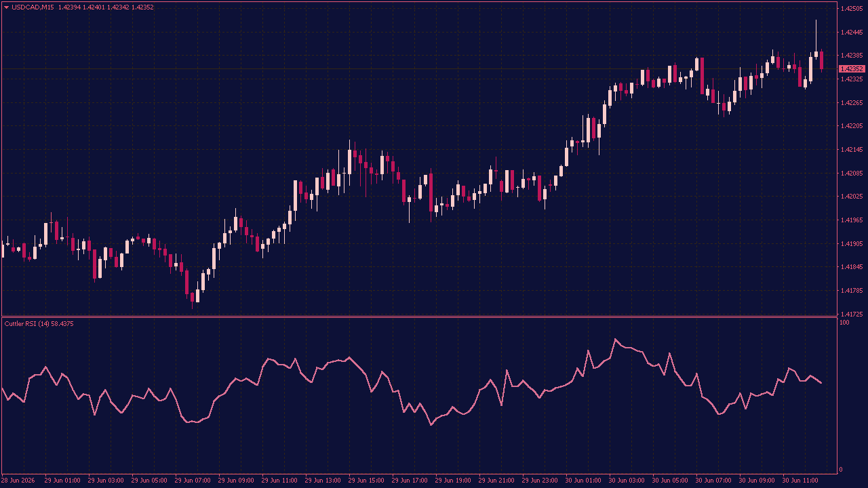
Task: Click the USDCAD,M15 symbol label
Action: point(33,7)
